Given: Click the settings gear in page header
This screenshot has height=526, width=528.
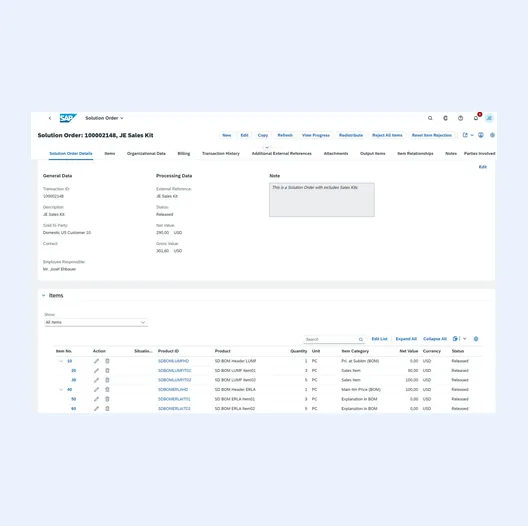Looking at the screenshot, I should [492, 135].
